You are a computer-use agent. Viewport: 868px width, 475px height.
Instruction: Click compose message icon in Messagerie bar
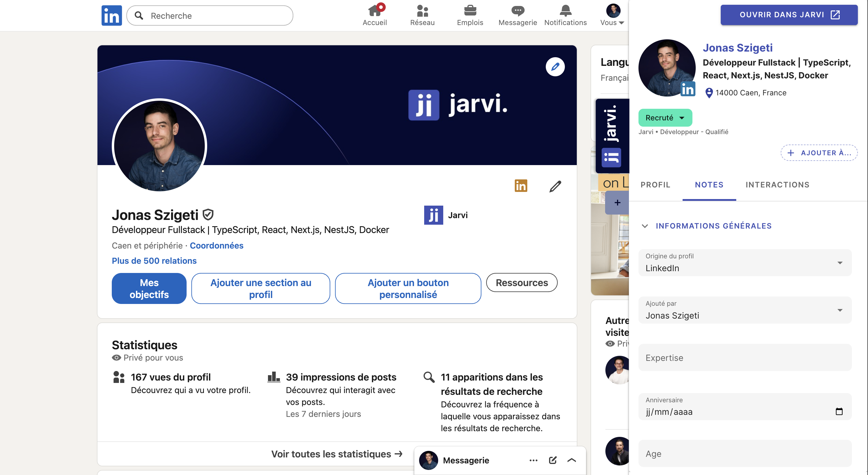553,460
